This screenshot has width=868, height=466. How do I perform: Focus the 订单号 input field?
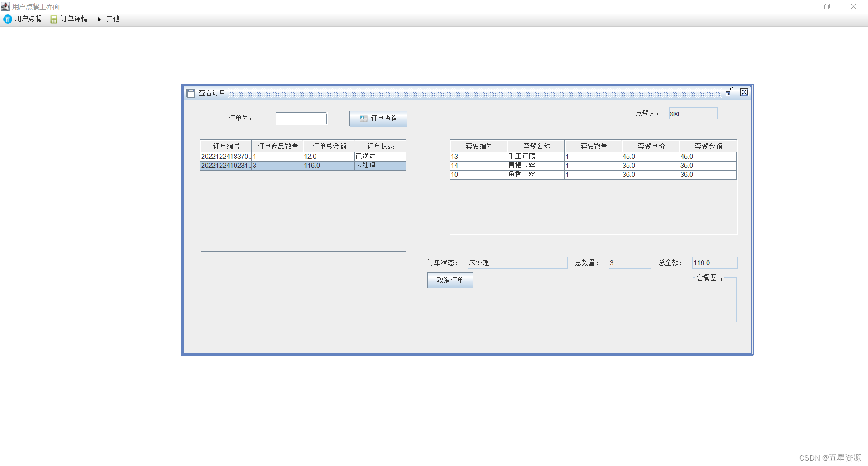301,118
